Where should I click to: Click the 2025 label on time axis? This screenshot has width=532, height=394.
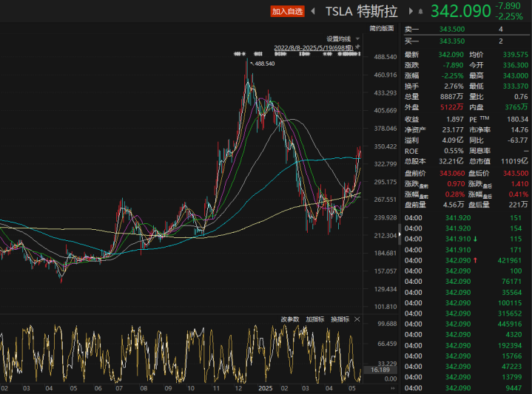pyautogui.click(x=266, y=389)
